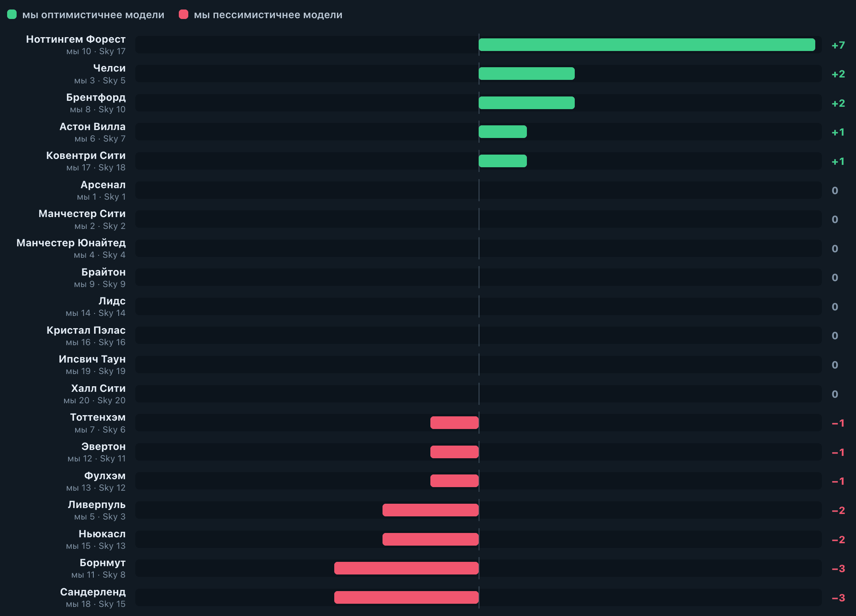Select legend label «мы пессимистичнее модели»
Screen dimensions: 856x616
pyautogui.click(x=268, y=15)
